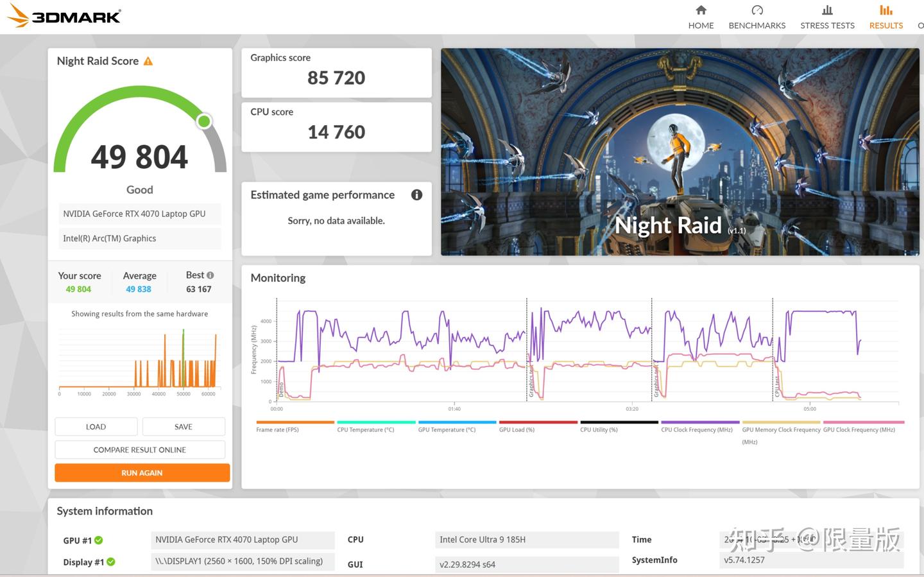Click the Average score 49 838

139,289
